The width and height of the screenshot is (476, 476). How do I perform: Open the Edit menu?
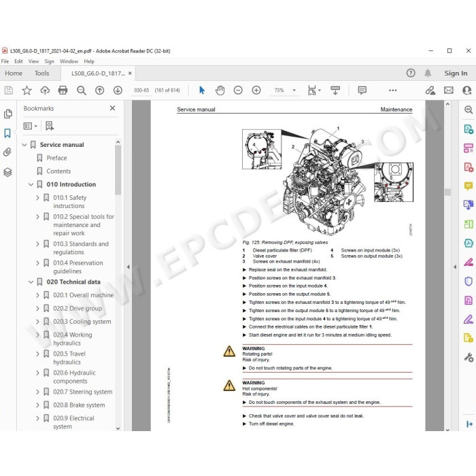[18, 61]
